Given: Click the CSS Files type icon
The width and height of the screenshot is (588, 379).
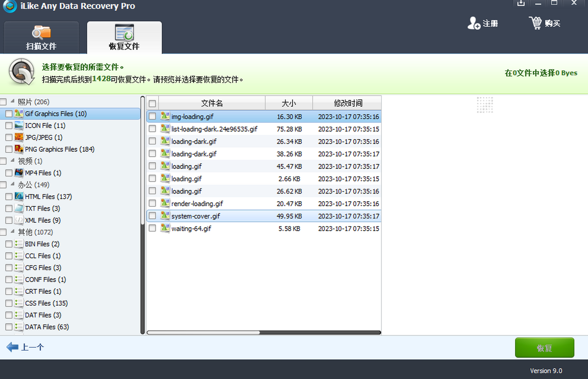Looking at the screenshot, I should tap(19, 303).
